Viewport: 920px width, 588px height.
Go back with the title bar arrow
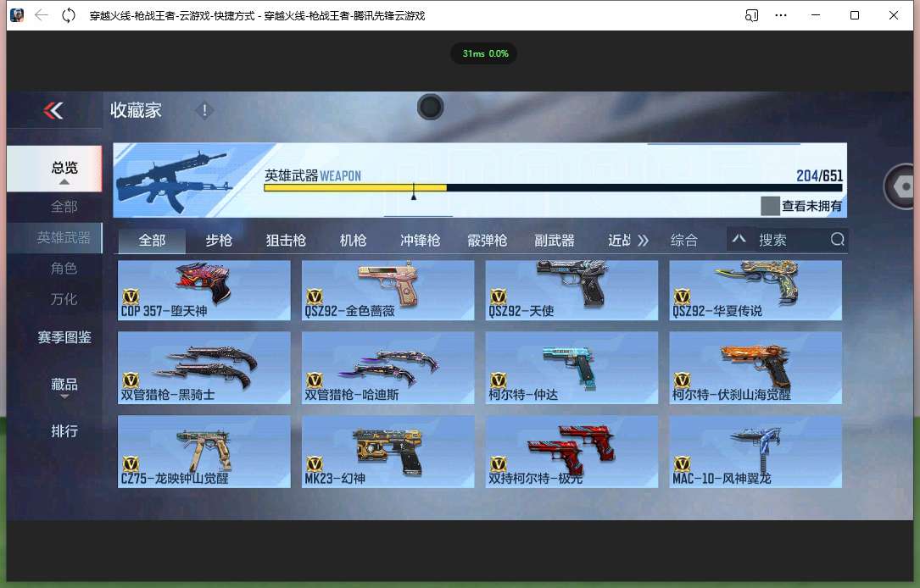coord(41,15)
